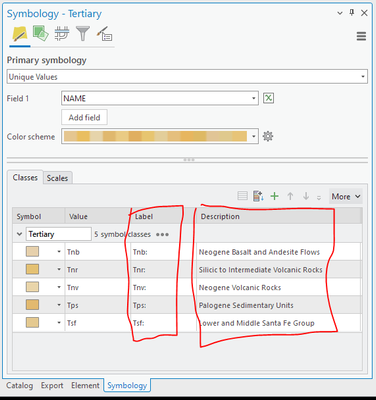Open color scheme options gear icon
The width and height of the screenshot is (376, 400).
coord(268,136)
